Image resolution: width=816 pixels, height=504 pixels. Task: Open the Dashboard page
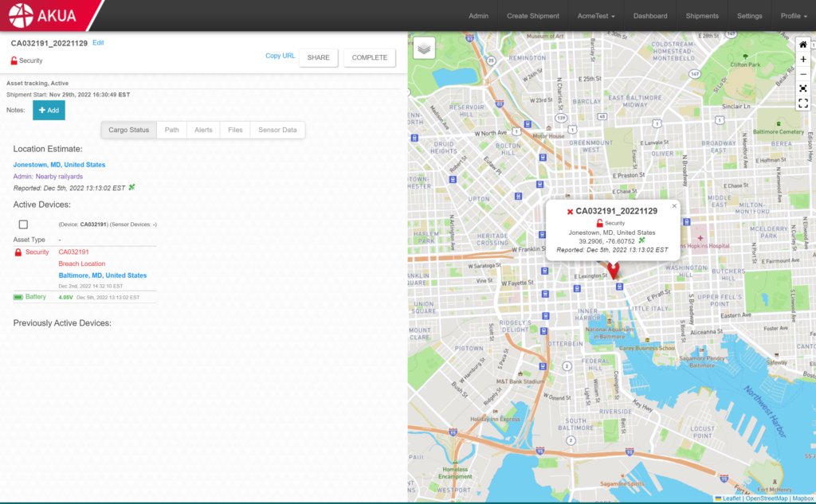[650, 16]
